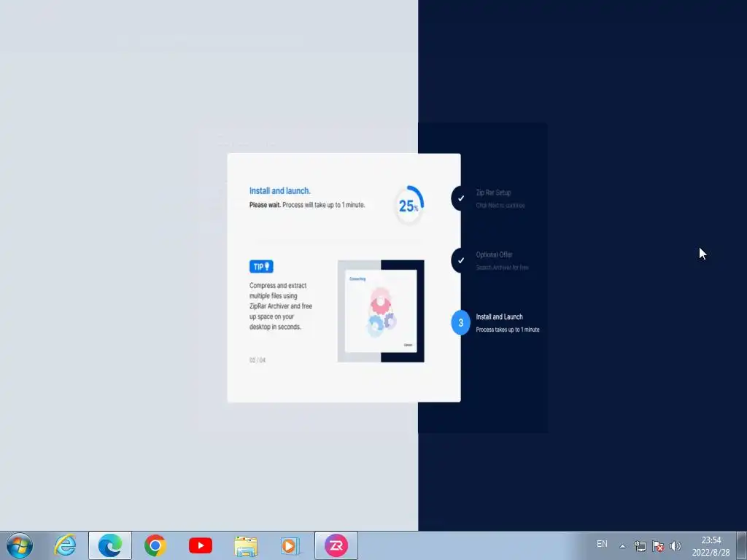Open the Windows Start menu
747x560 pixels.
(x=20, y=545)
